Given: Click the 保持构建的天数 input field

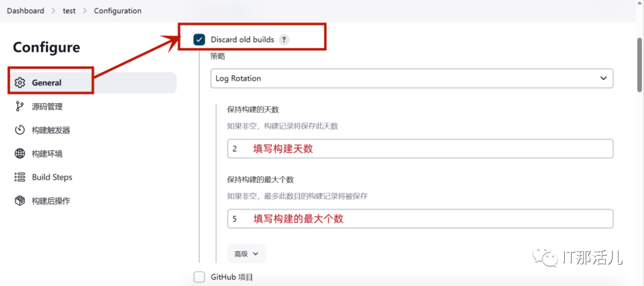Looking at the screenshot, I should (x=420, y=149).
